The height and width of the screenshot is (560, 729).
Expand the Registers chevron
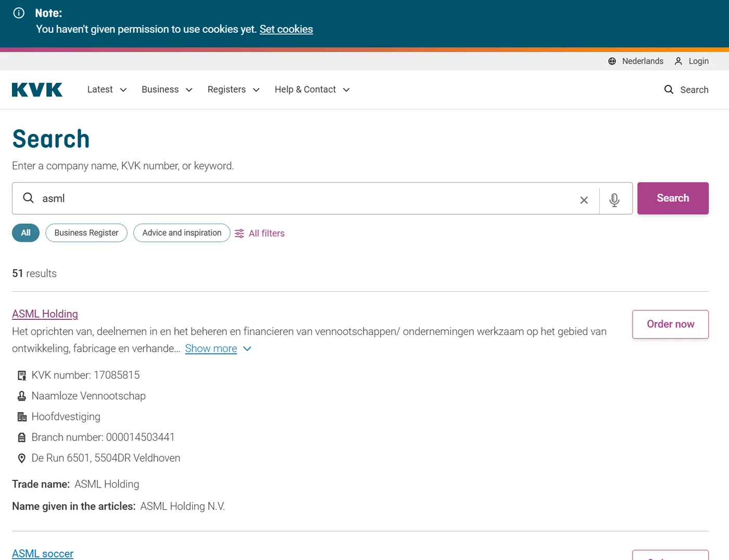[256, 90]
